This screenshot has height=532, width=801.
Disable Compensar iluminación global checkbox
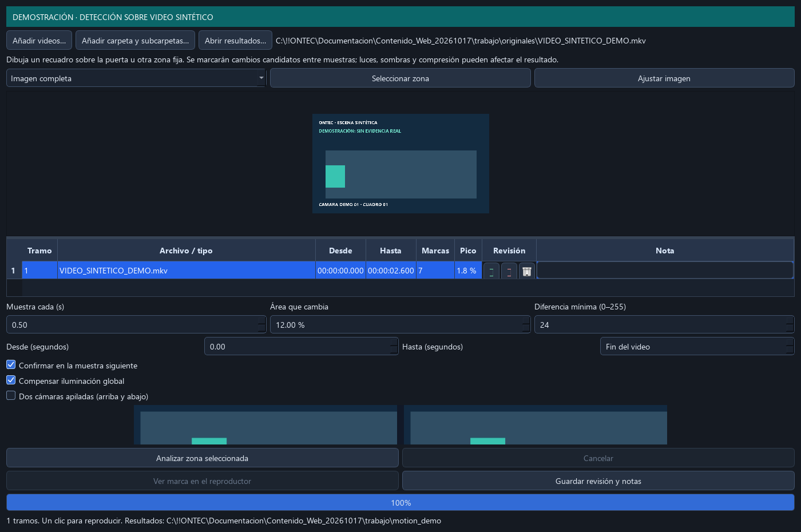coord(11,380)
